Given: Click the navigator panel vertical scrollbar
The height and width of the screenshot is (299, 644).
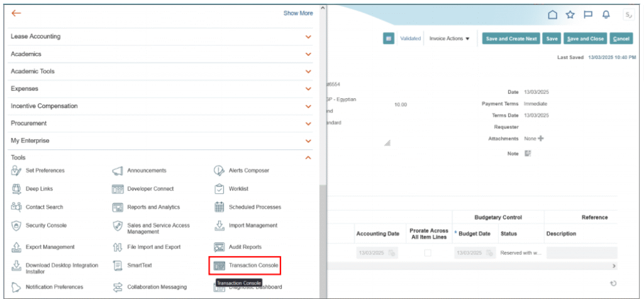Looking at the screenshot, I should pos(323,239).
